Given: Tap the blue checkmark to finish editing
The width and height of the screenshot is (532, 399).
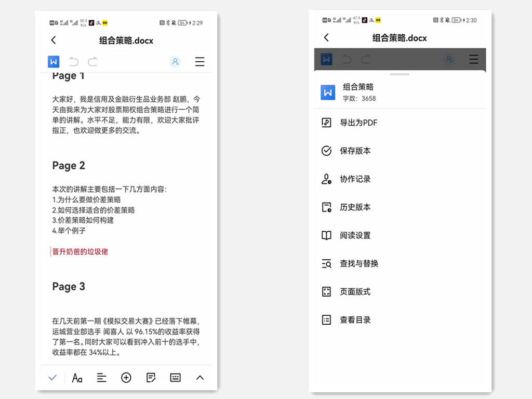Looking at the screenshot, I should tap(52, 378).
